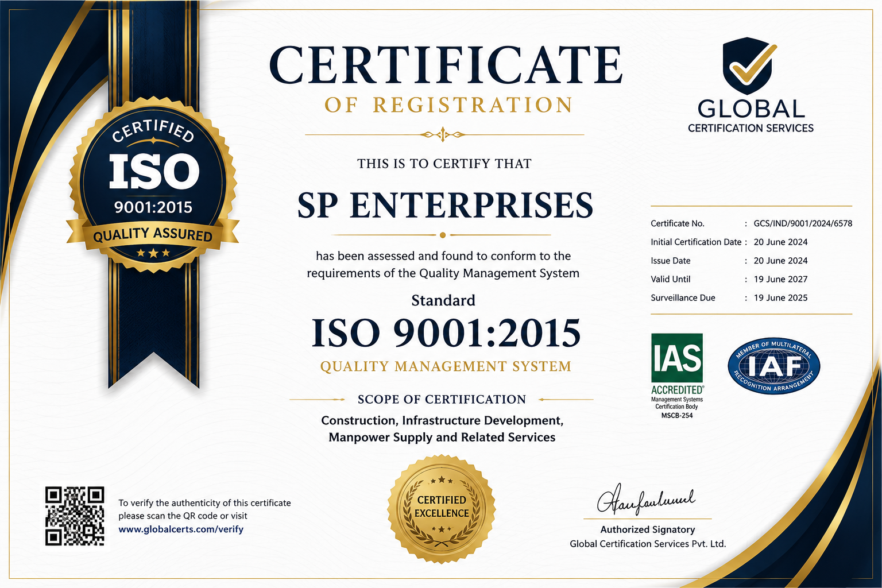Click the Issue Date value 20 June 2024
882x588 pixels.
(x=780, y=261)
